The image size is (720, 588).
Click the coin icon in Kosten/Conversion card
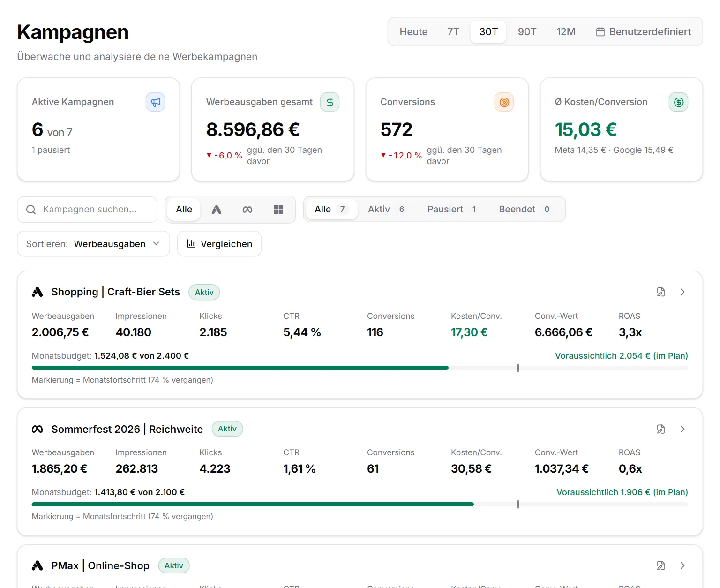coord(679,102)
